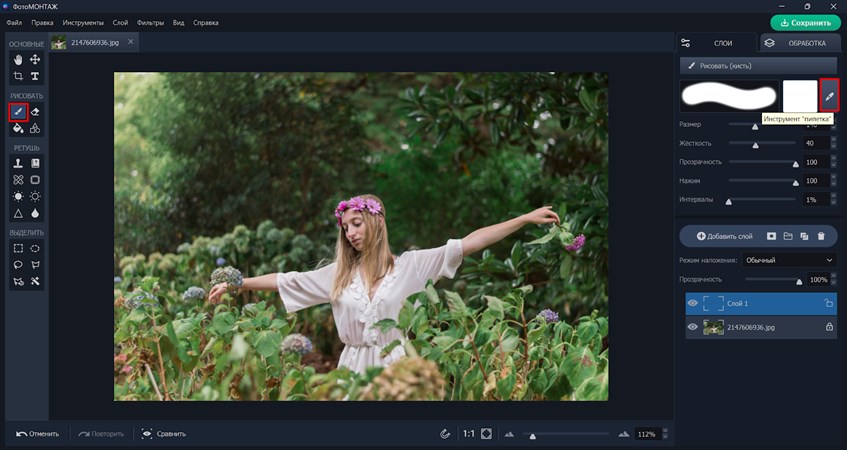Viewport: 847px width, 450px height.
Task: Click the eyedropper (пипетка) tool button
Action: pos(829,96)
